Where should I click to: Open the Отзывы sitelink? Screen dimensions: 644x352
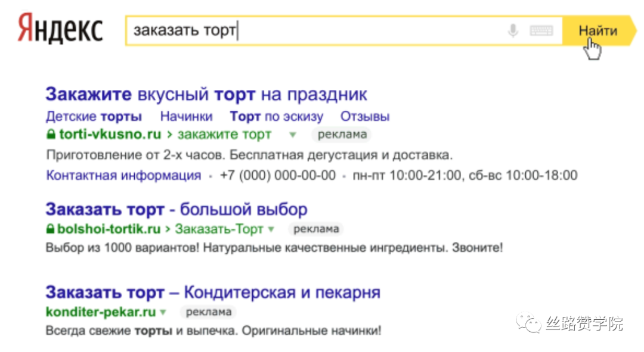365,117
